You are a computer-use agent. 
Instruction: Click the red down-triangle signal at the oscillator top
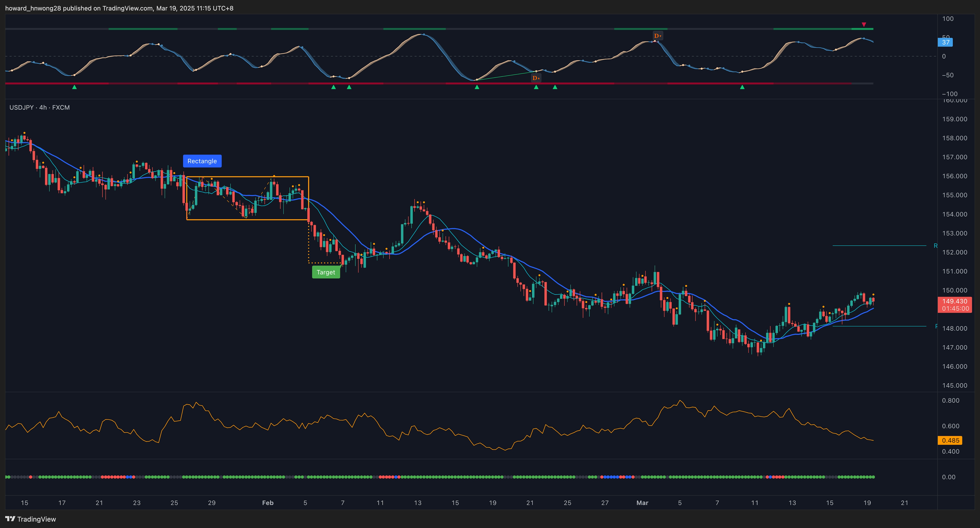tap(864, 25)
